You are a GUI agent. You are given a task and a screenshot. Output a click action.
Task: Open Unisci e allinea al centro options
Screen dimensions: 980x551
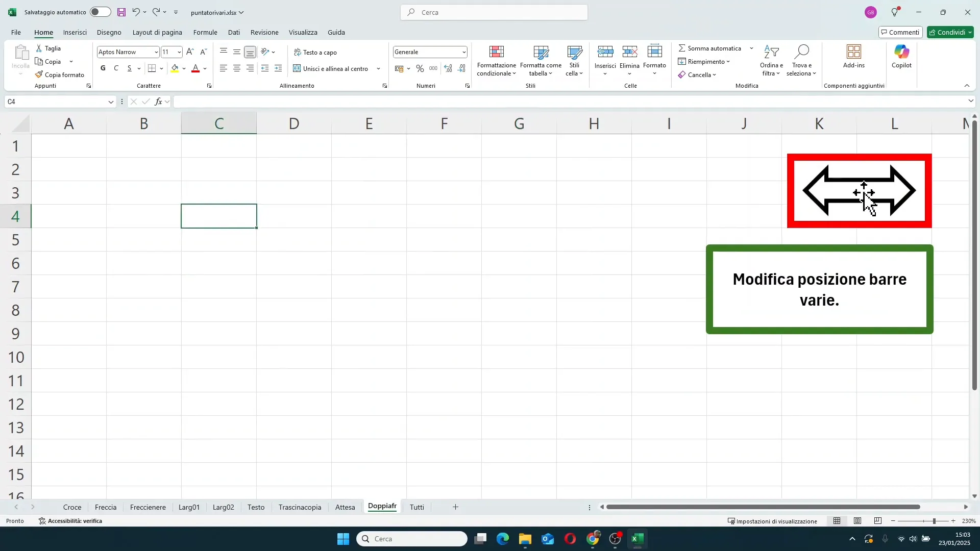(x=379, y=69)
